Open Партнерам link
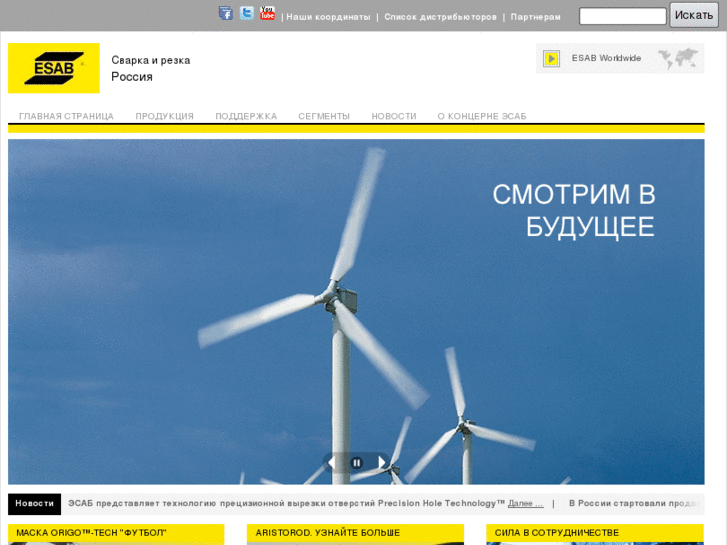 tap(536, 17)
